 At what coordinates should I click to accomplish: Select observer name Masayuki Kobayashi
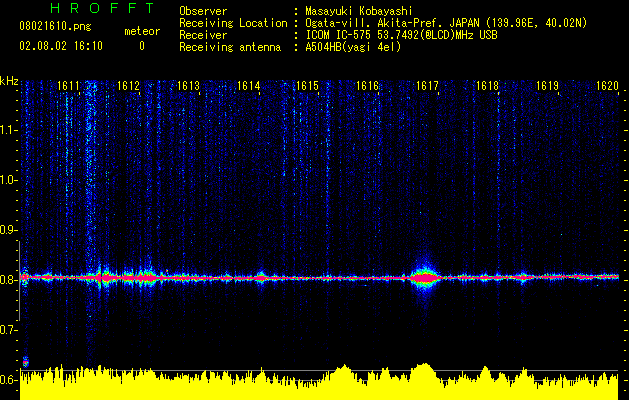pos(358,11)
